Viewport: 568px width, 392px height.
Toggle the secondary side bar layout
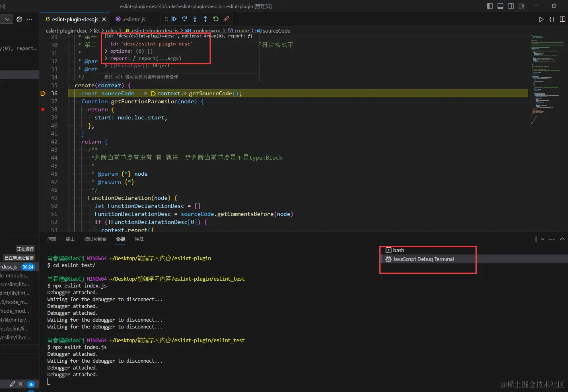[x=511, y=6]
